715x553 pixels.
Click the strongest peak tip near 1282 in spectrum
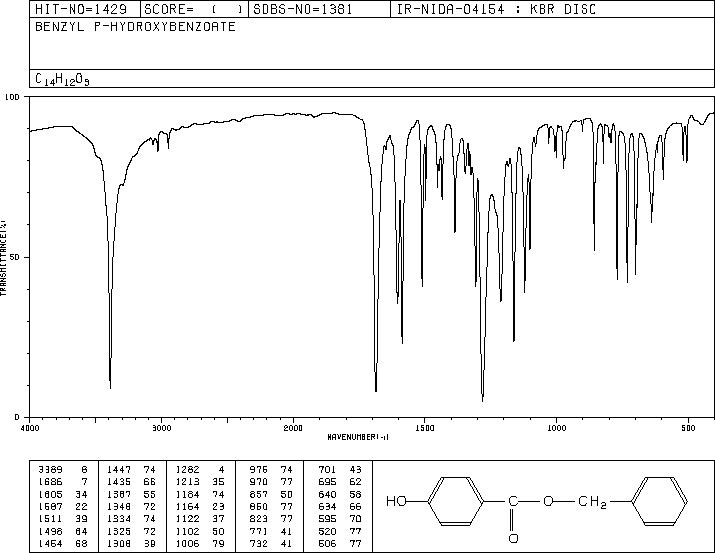tap(482, 401)
